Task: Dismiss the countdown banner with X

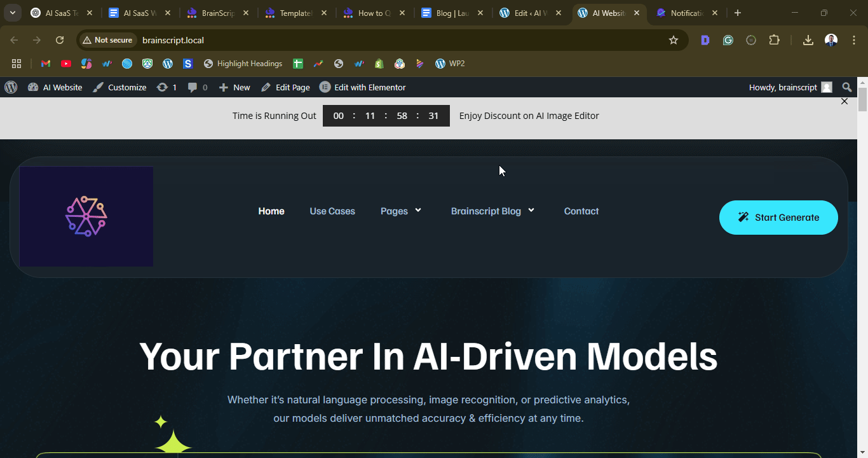Action: coord(844,101)
